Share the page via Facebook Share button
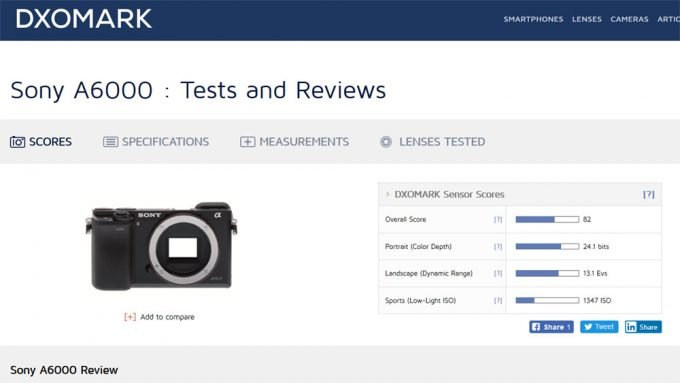Viewport: 680px width, 383px height. (551, 327)
